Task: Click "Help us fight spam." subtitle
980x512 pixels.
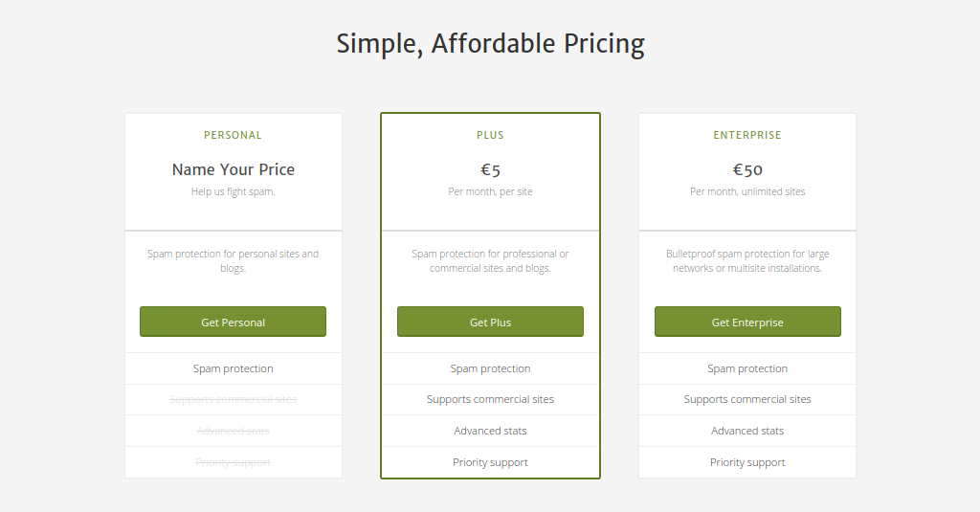Action: tap(233, 192)
